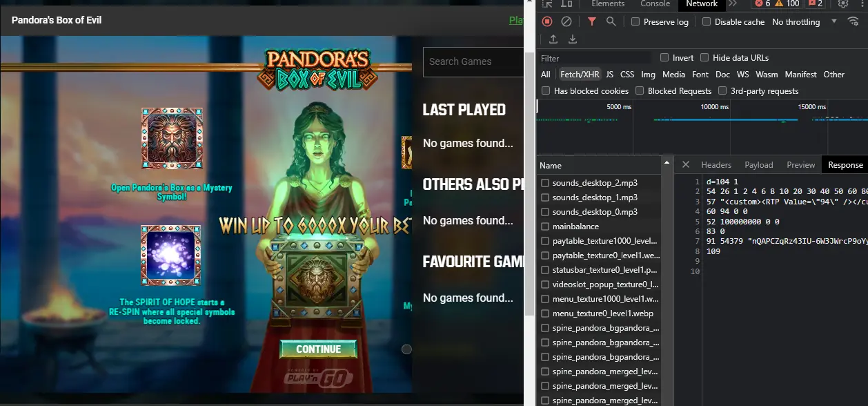Open the No throttling dropdown
Viewport: 868px width, 406px height.
tap(805, 21)
